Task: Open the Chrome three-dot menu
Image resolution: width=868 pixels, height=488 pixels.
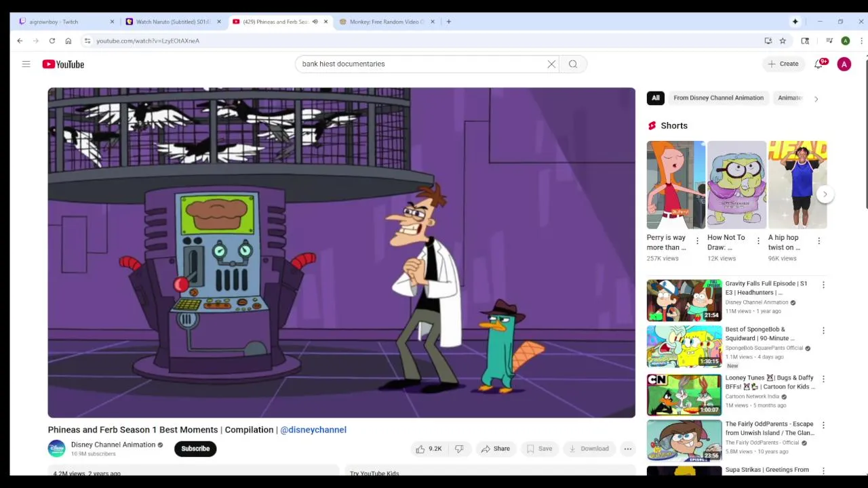Action: [x=861, y=41]
